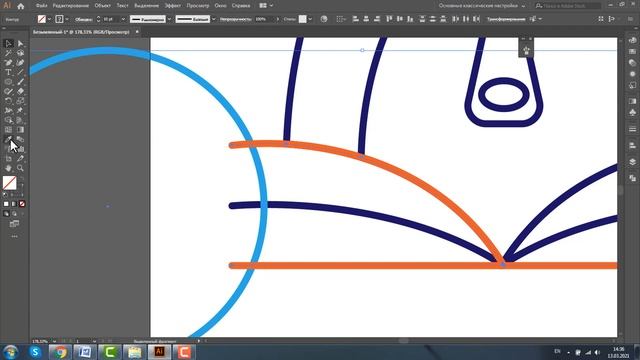The image size is (640, 360).
Task: Open the Объект menu
Action: tap(102, 6)
